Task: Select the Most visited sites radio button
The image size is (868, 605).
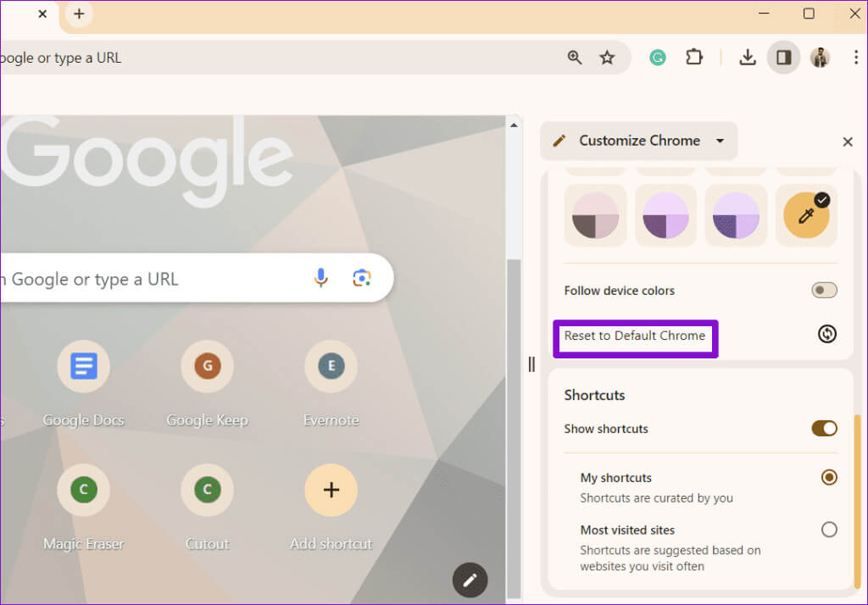Action: [x=829, y=530]
